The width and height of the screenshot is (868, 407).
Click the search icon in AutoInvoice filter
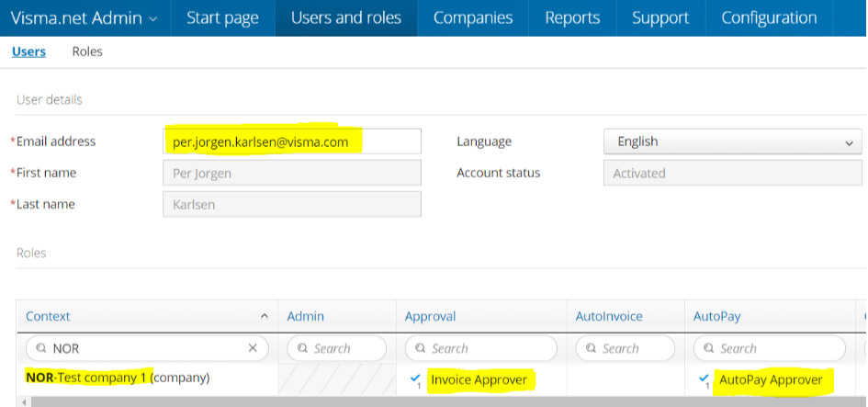coord(590,348)
